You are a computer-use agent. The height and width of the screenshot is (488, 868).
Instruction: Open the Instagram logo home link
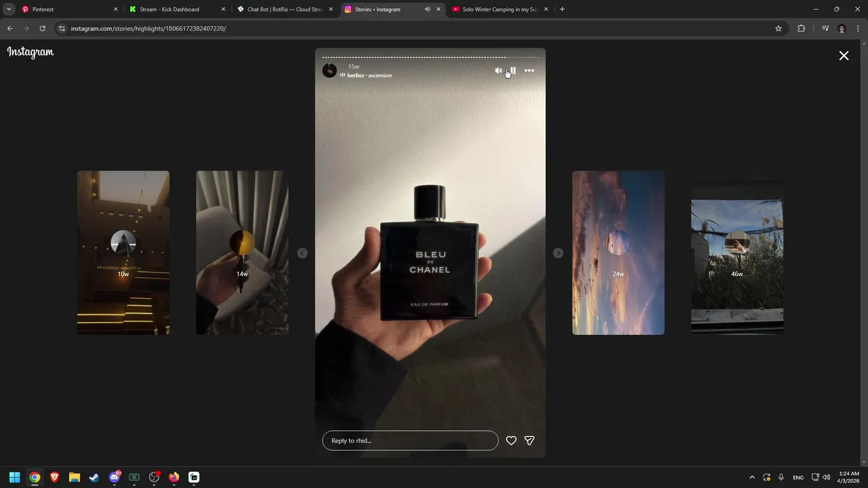coord(31,52)
